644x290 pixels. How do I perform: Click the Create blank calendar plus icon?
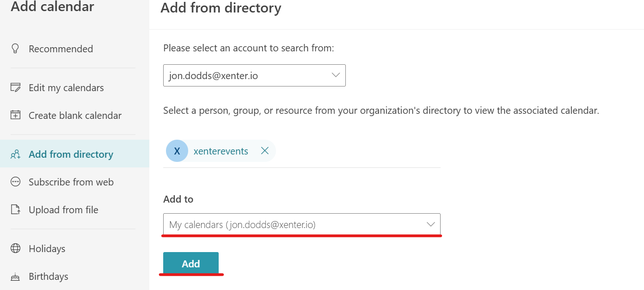pos(16,115)
